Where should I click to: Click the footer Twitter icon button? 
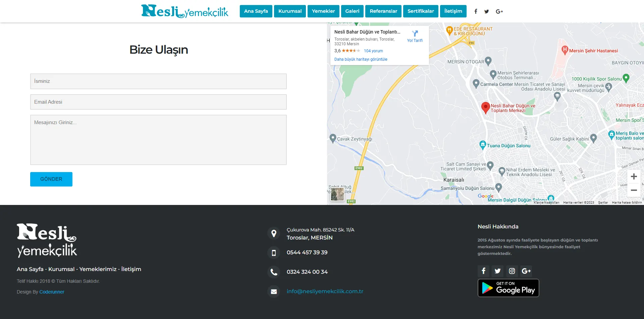point(498,271)
